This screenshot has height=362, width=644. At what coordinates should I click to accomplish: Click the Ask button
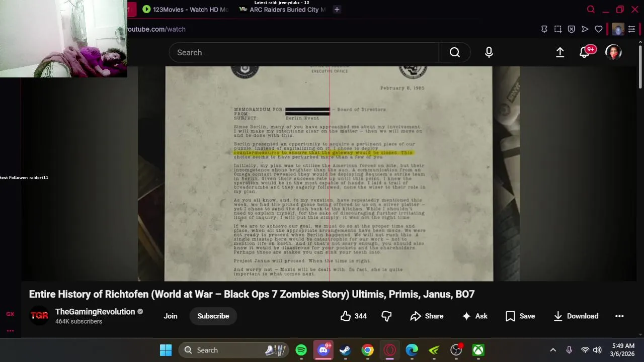[475, 316]
